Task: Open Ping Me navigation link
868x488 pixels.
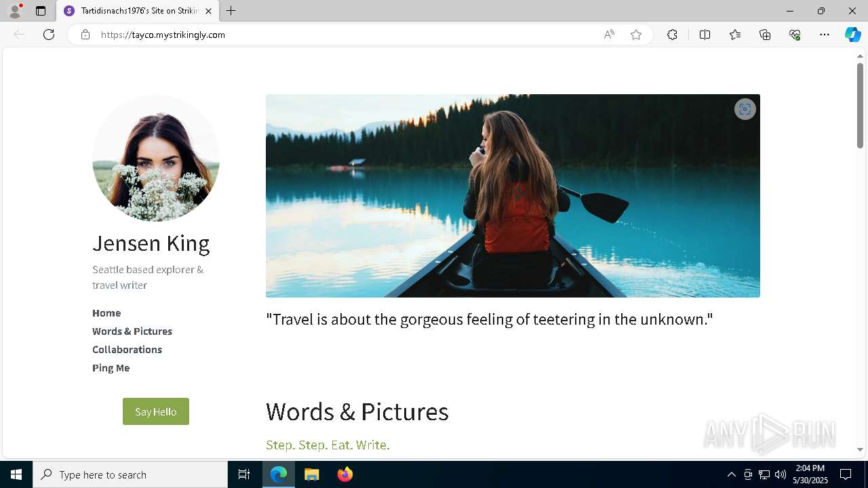Action: (111, 368)
